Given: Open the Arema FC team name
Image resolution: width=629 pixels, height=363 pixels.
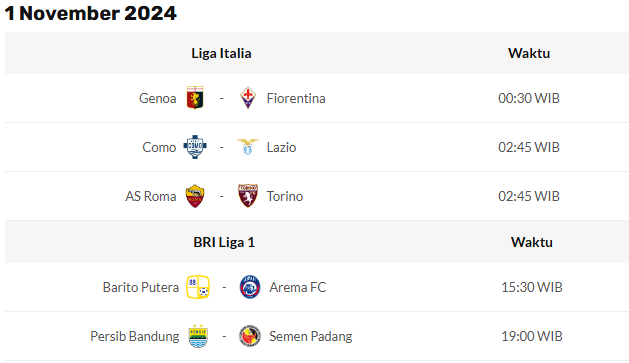Looking at the screenshot, I should click(298, 287).
